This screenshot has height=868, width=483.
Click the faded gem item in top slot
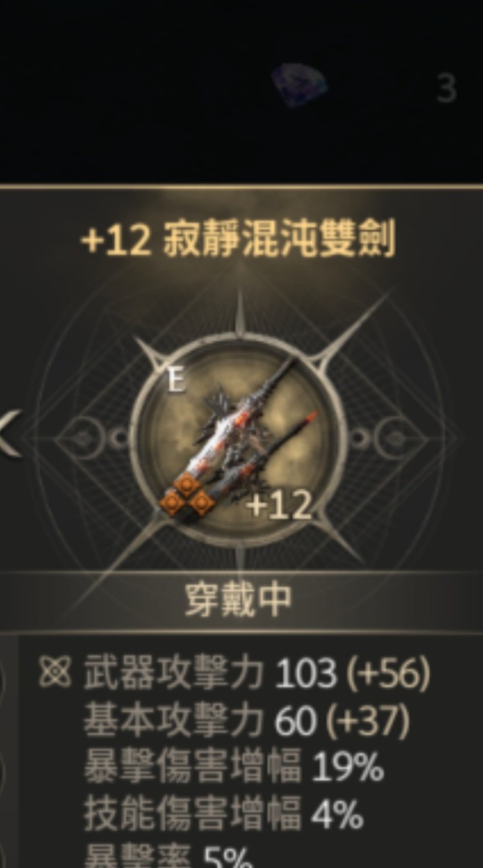click(299, 85)
